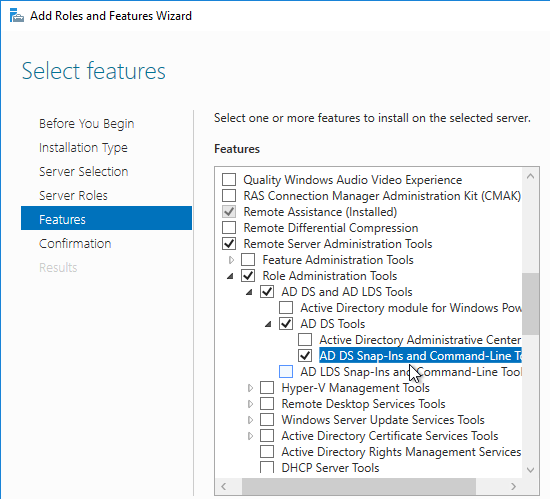Check Hyper-V Management Tools checkbox
Viewport: 550px width, 499px height.
[x=267, y=388]
